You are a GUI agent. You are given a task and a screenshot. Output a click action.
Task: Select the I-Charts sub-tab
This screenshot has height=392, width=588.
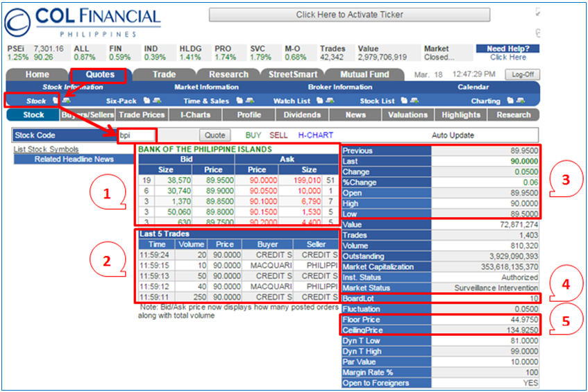tap(195, 115)
